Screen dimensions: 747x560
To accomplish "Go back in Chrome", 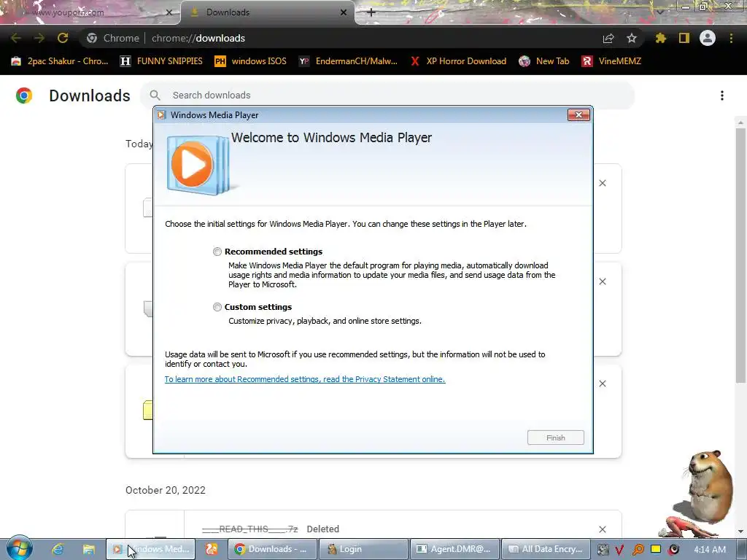I will 16,38.
